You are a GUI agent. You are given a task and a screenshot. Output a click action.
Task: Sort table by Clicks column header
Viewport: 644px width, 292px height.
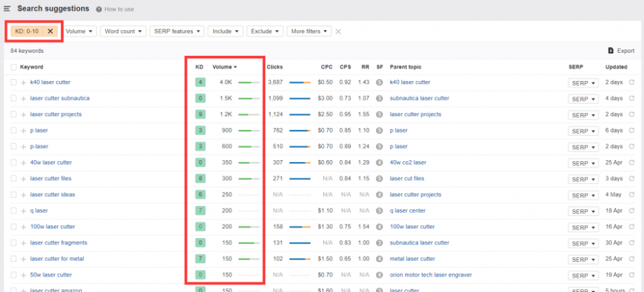pyautogui.click(x=274, y=67)
